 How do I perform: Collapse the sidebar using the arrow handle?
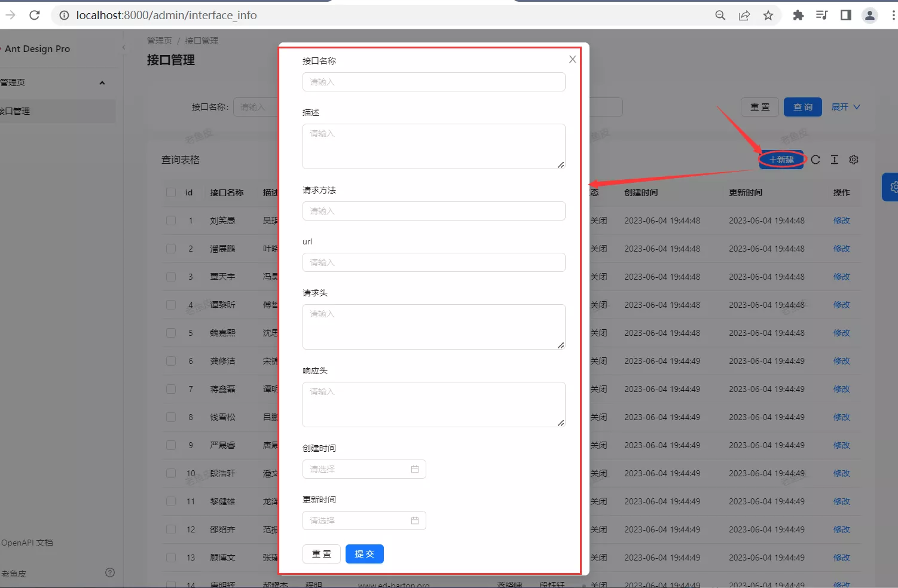click(124, 48)
